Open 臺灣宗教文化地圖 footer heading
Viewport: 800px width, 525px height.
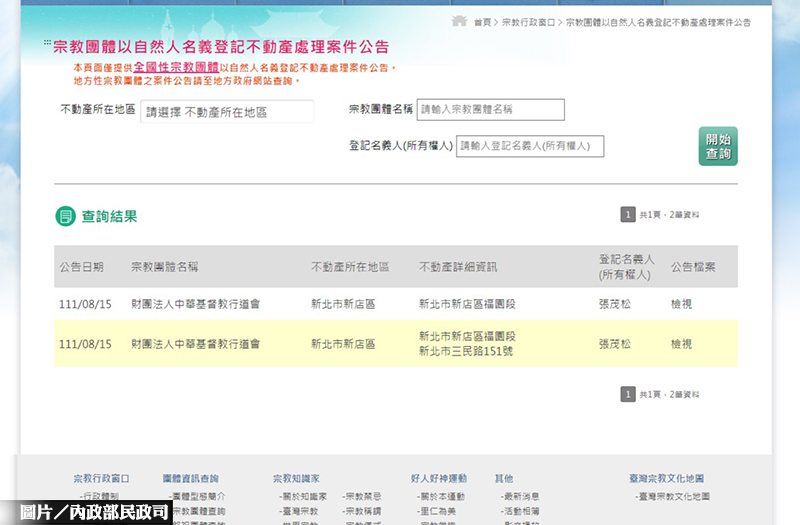point(666,479)
